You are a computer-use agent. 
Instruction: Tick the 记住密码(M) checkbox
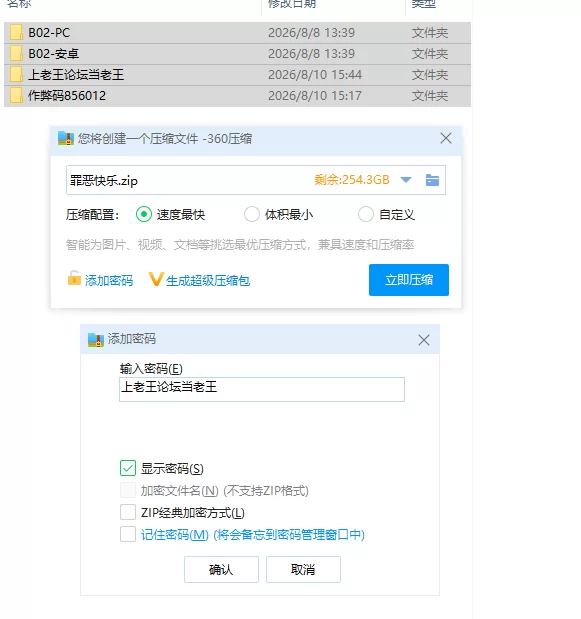(128, 534)
